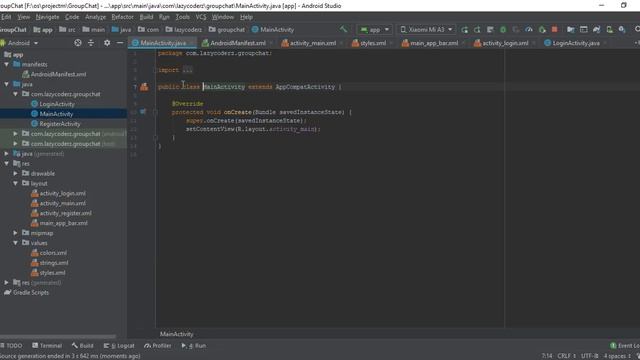Viewport: 640px width, 360px height.
Task: Open the app run configuration dropdown
Action: 375,29
